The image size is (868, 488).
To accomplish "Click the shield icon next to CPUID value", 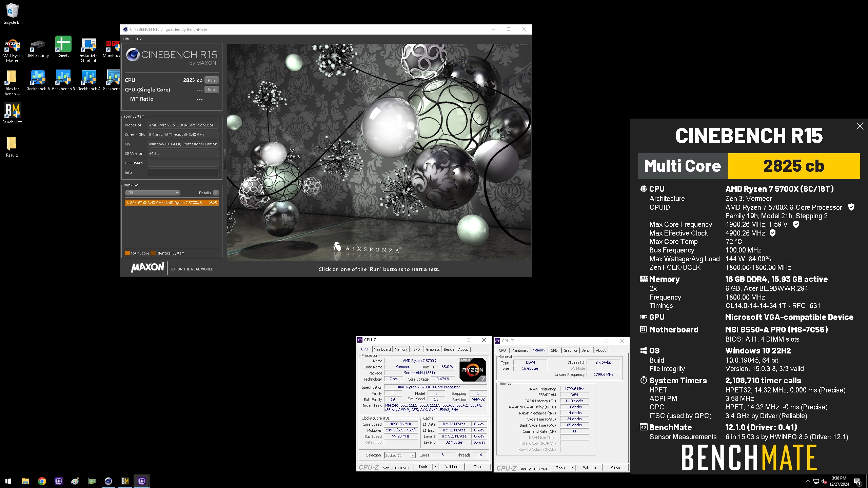I will (851, 207).
